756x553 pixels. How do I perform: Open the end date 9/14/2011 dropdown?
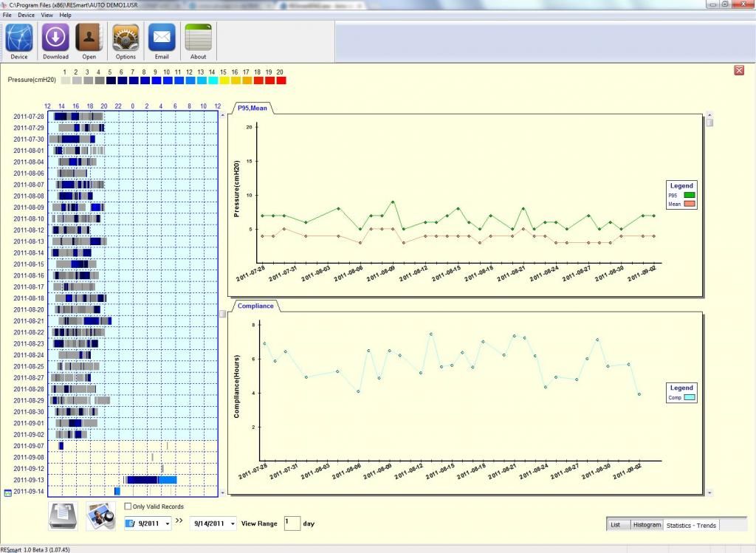point(233,523)
